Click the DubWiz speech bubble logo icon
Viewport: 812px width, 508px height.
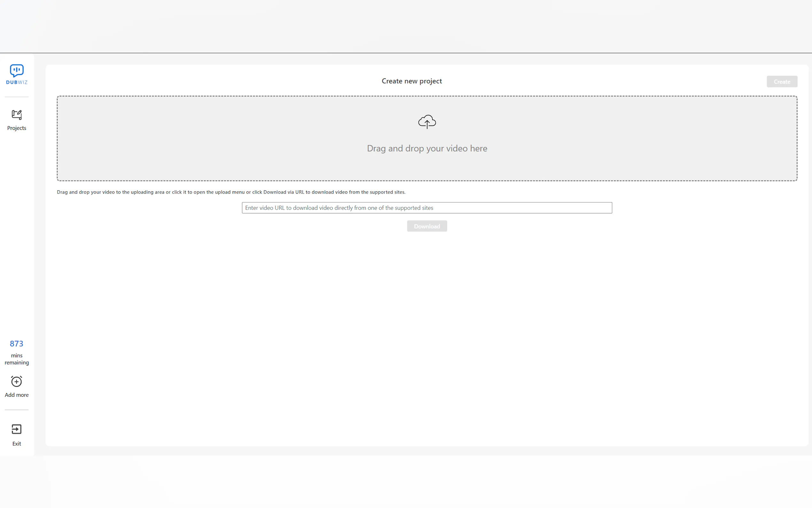[x=16, y=70]
